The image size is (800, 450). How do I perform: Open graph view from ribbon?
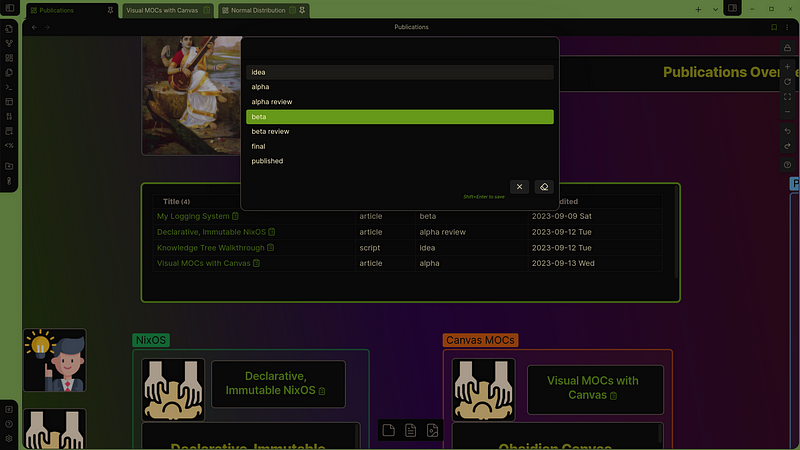pos(9,44)
